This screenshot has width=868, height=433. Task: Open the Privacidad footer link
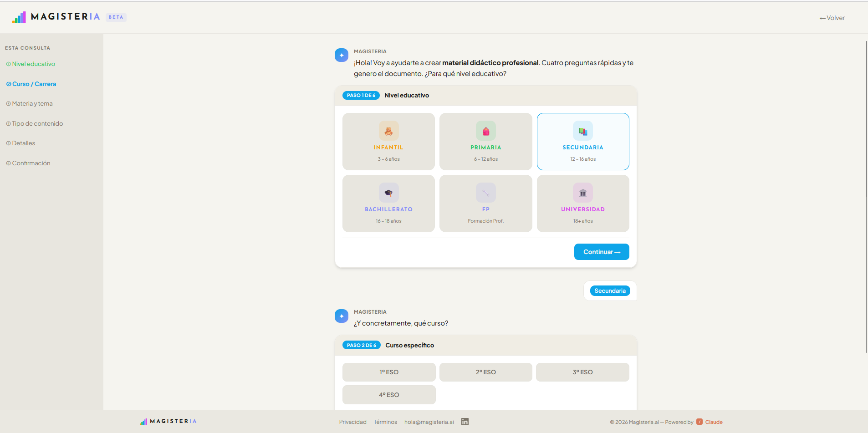click(352, 422)
